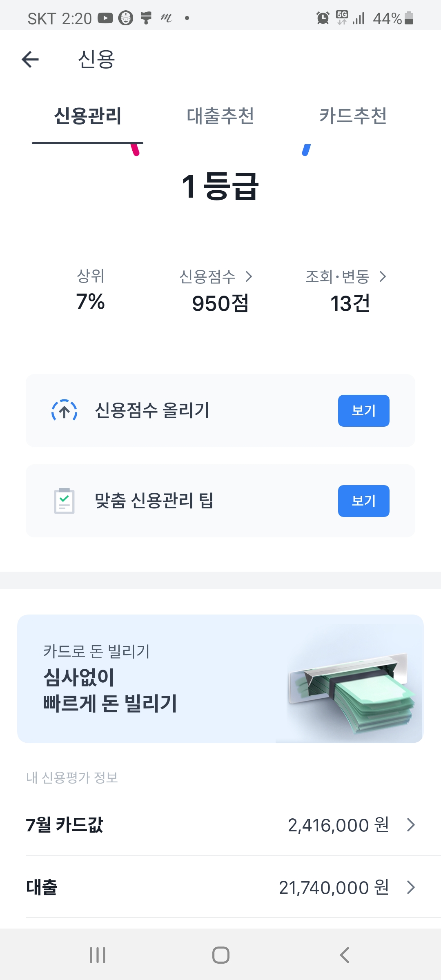Tap the back arrow in header
Image resolution: width=441 pixels, height=980 pixels.
[x=30, y=60]
